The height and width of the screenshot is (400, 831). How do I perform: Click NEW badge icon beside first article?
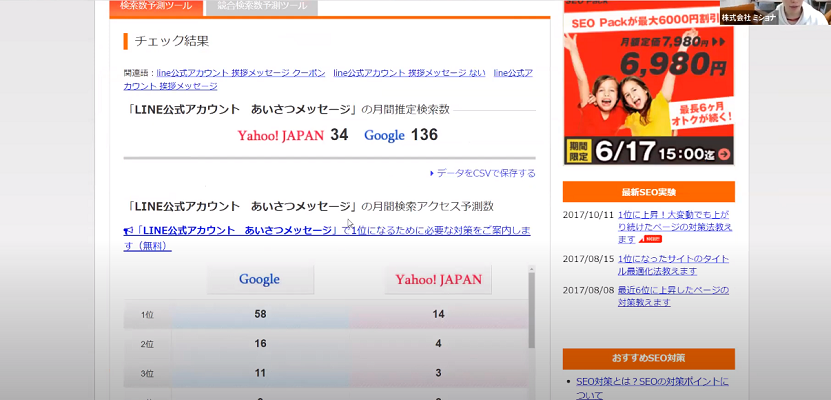(650, 239)
